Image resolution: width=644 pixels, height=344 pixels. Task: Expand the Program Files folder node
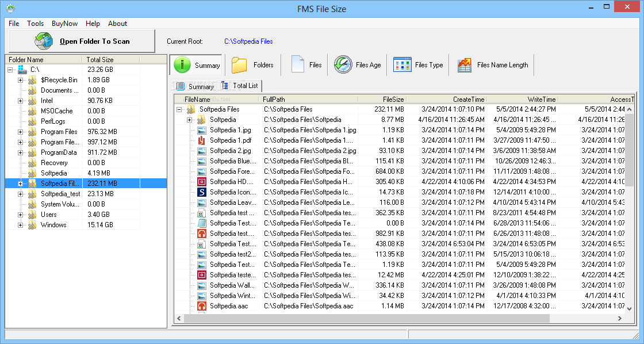(x=21, y=132)
